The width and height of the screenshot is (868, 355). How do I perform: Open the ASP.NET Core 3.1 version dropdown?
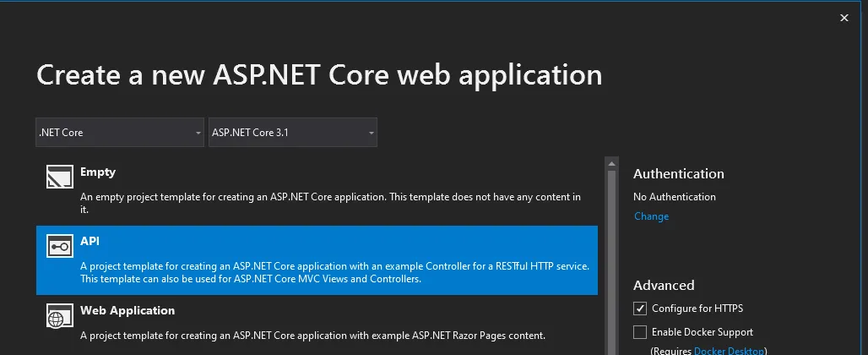pyautogui.click(x=293, y=133)
